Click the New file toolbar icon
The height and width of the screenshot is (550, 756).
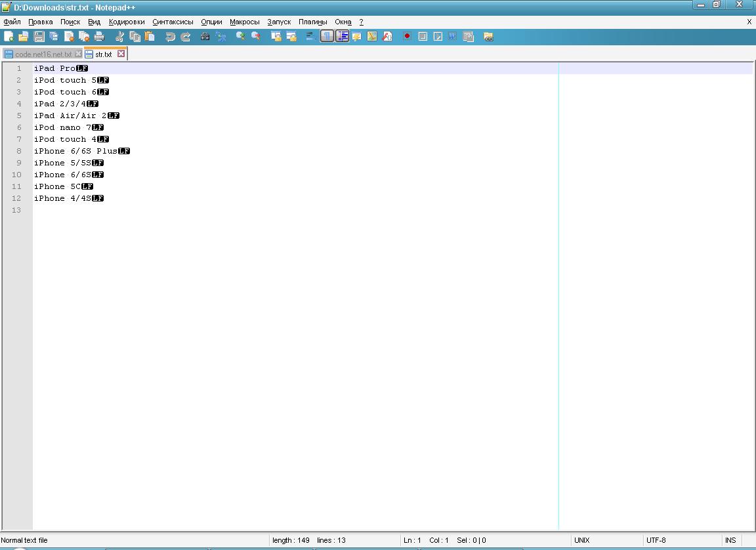click(9, 37)
